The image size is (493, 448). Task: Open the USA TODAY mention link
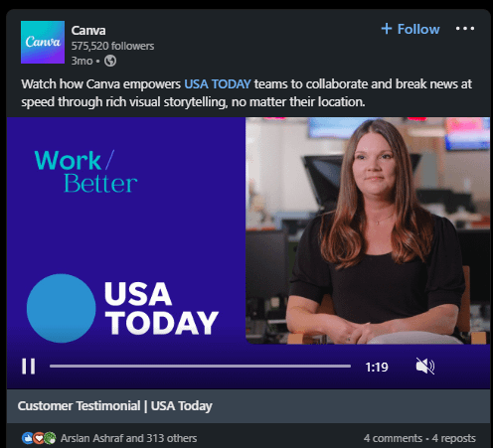[218, 84]
